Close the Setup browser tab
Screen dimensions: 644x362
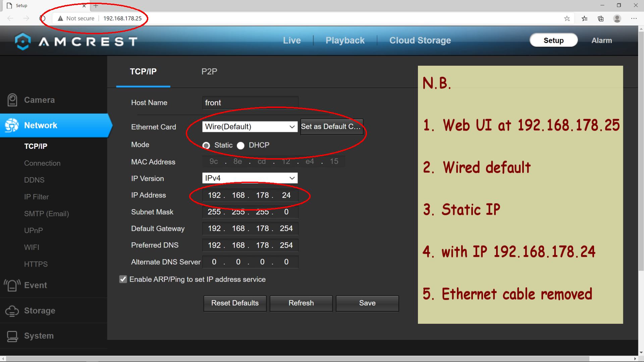[84, 6]
